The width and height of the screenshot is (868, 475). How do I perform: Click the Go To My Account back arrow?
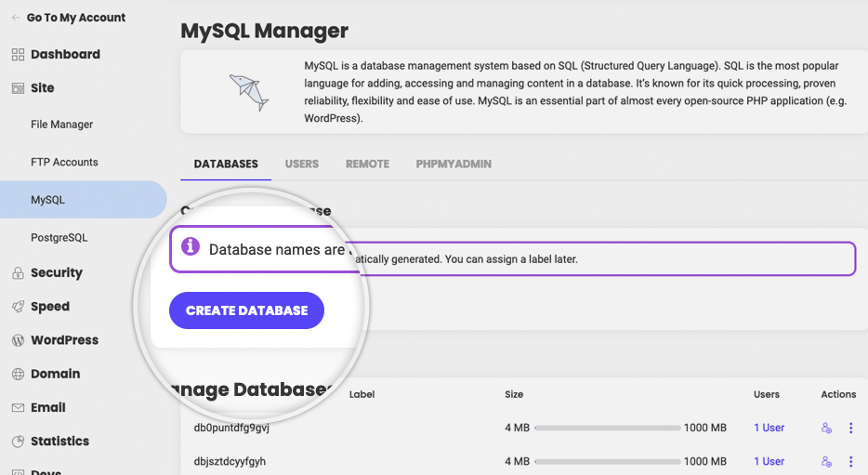coord(16,18)
